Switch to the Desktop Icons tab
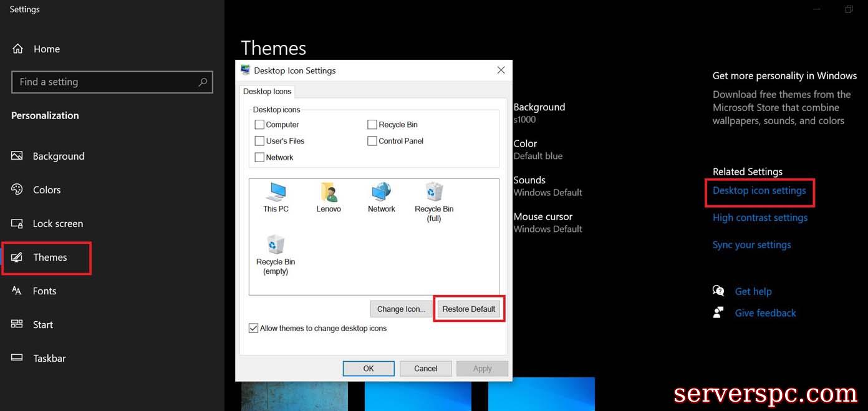Image resolution: width=868 pixels, height=411 pixels. click(268, 92)
